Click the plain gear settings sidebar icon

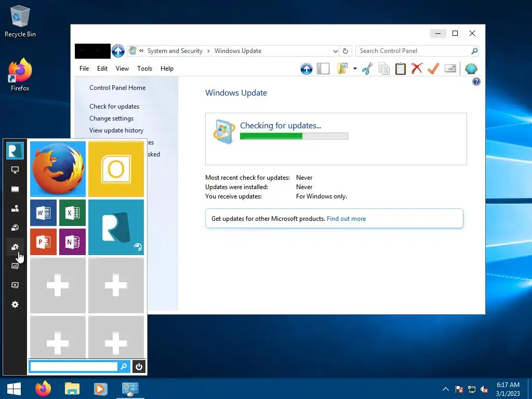tap(15, 304)
